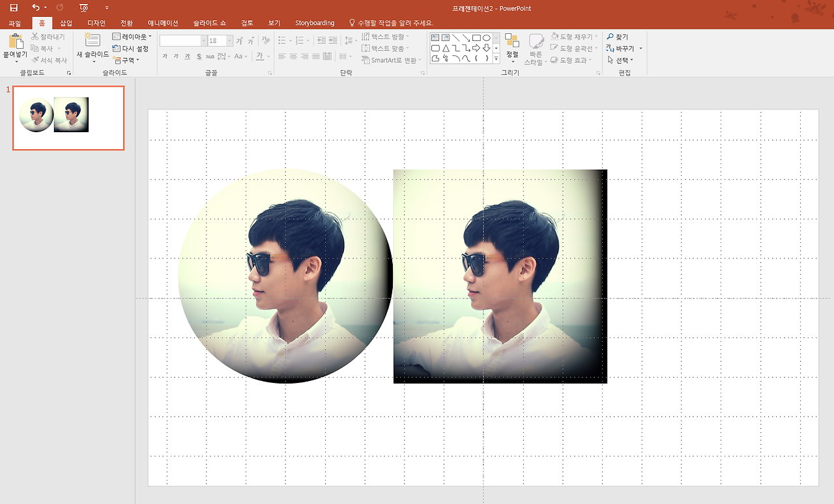Apply bulleted list formatting
The width and height of the screenshot is (834, 504).
[283, 40]
